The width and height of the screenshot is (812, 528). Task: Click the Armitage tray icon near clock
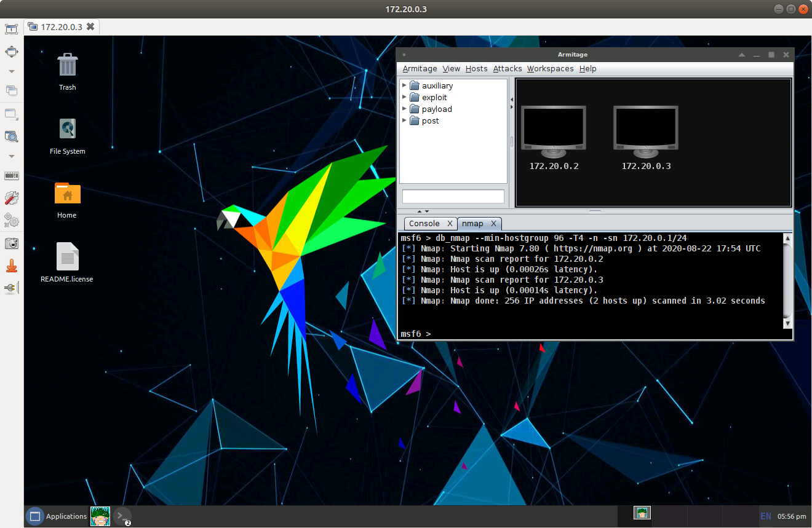(x=643, y=513)
